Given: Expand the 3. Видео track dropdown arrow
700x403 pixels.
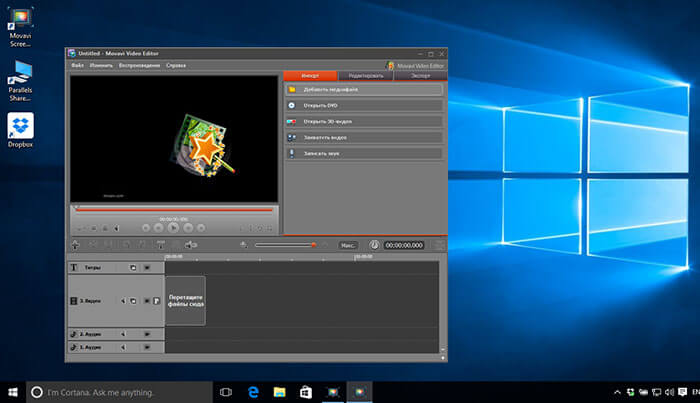Looking at the screenshot, I should tap(147, 301).
